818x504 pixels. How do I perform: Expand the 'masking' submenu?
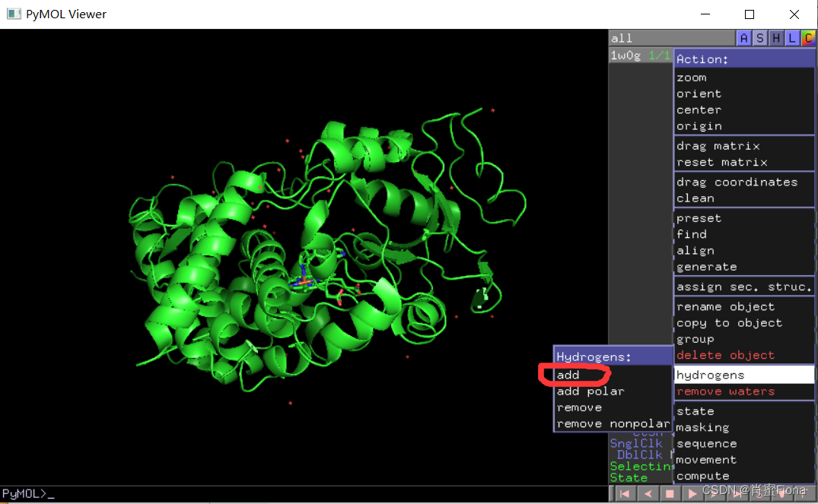[744, 427]
